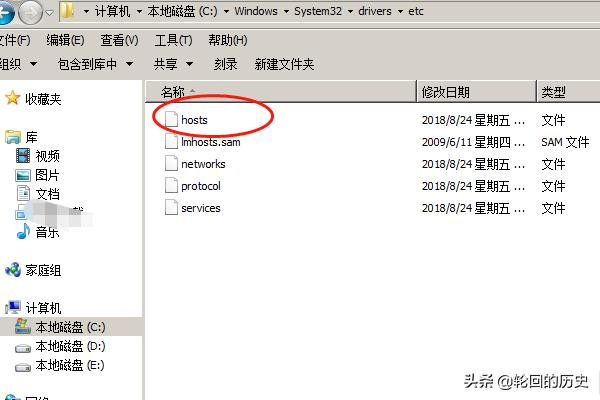Open the 编辑(E) menu

65,40
